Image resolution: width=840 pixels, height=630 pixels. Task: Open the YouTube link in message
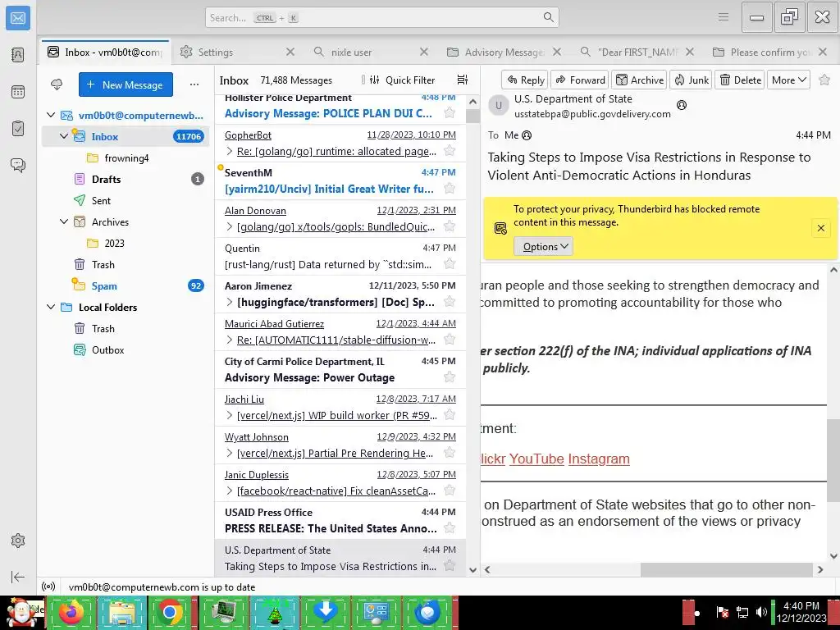click(x=536, y=459)
